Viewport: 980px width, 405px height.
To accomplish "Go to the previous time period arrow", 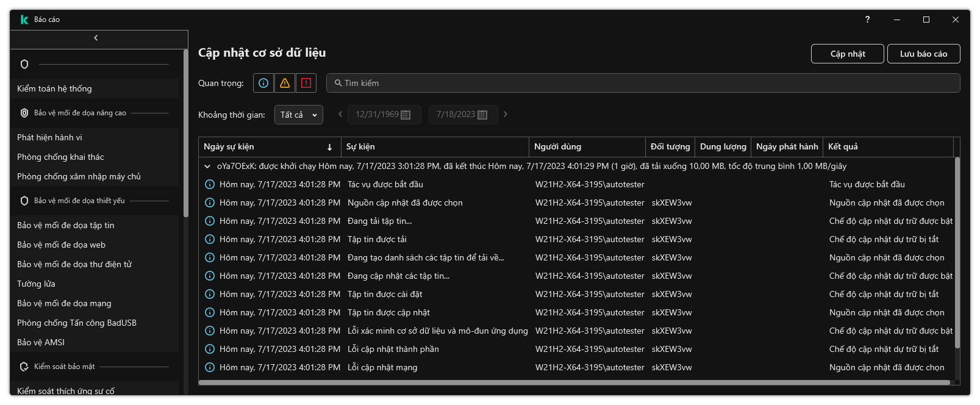I will click(340, 114).
